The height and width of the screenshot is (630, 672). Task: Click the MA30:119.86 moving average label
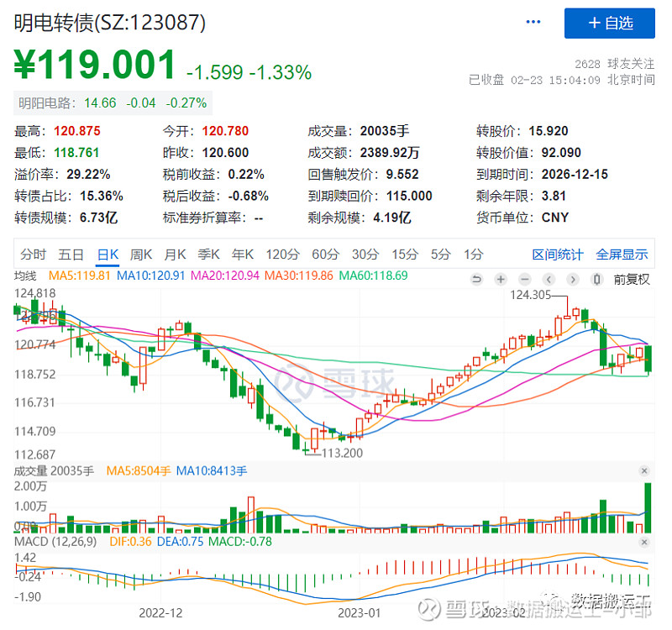pyautogui.click(x=299, y=276)
